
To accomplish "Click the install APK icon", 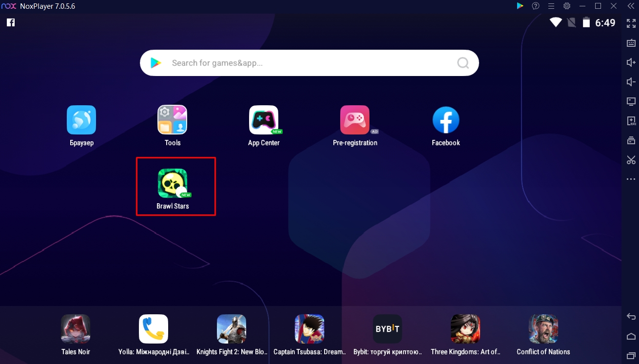I will 631,121.
